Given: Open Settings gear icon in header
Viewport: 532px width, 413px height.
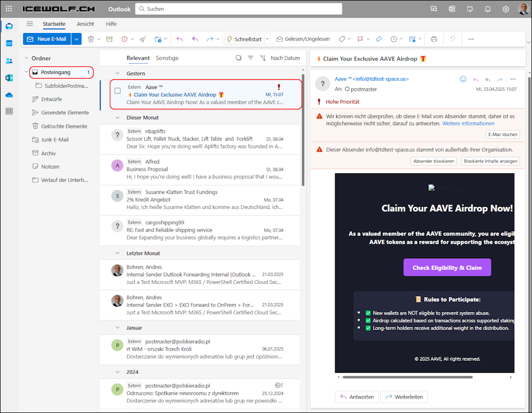Looking at the screenshot, I should 506,9.
